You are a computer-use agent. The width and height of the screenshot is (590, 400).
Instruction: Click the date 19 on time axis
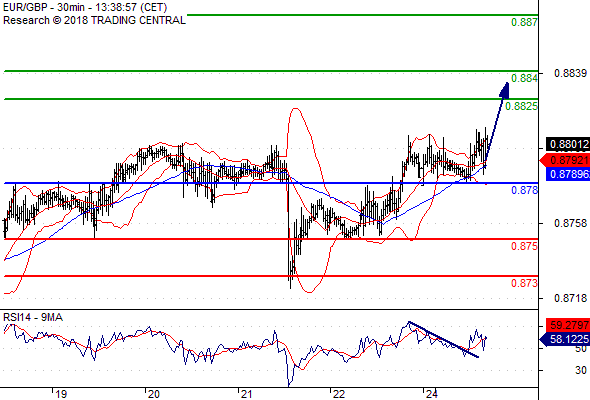[x=61, y=394]
